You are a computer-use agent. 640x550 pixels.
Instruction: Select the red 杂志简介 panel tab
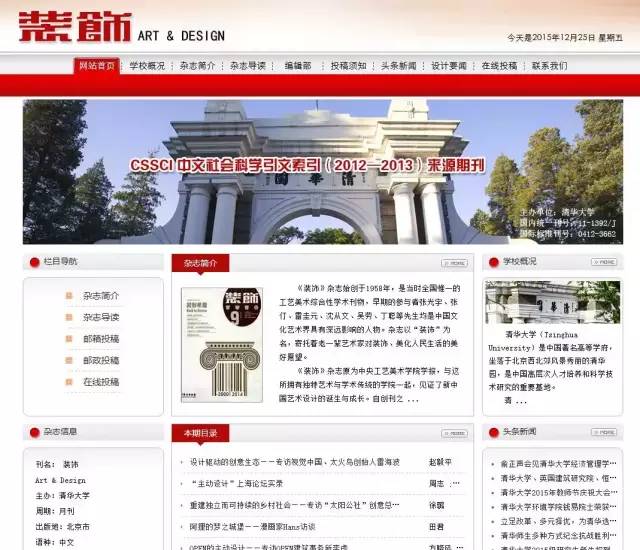coord(200,263)
